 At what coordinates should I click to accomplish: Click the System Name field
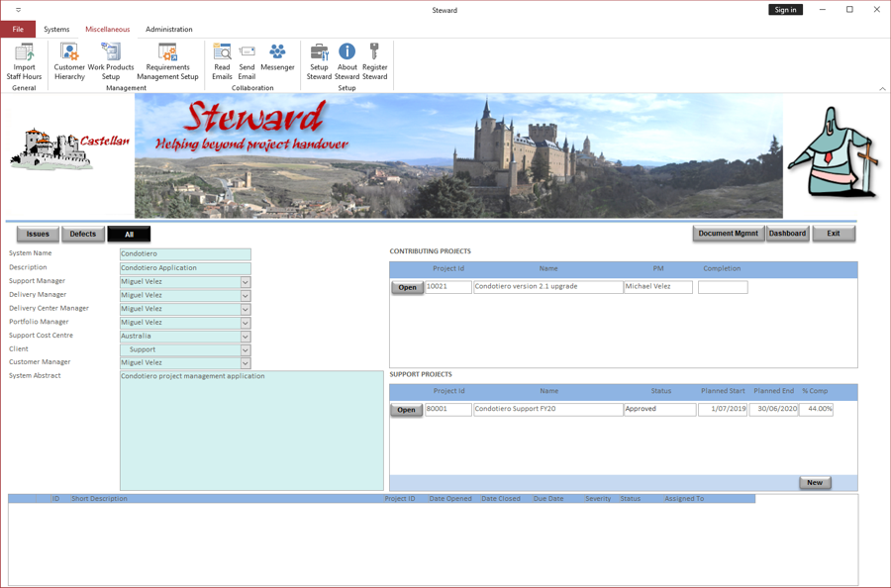point(185,254)
